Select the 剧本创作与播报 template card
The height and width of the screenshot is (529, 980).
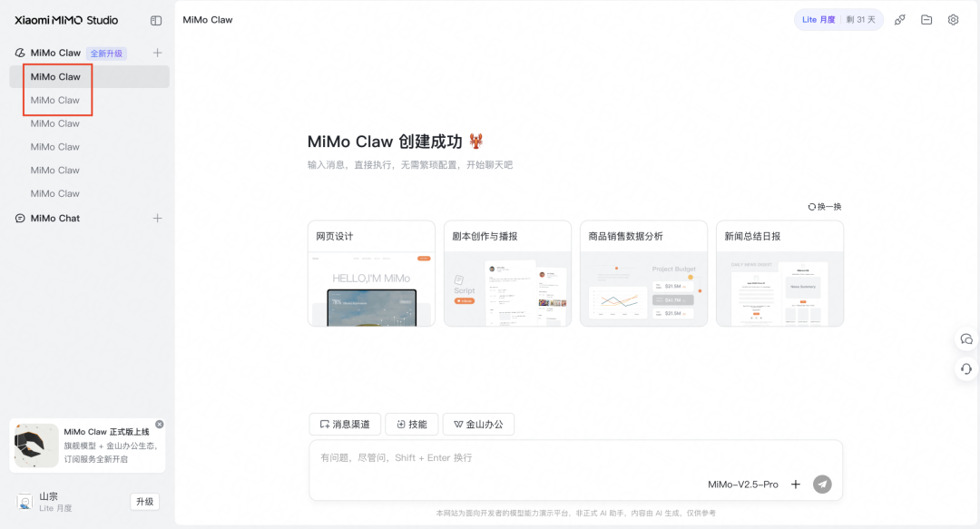click(x=507, y=273)
